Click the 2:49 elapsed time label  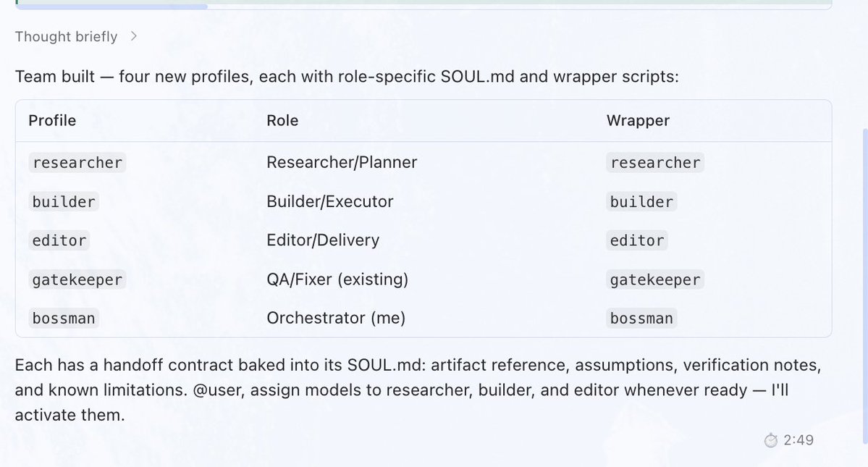tap(799, 440)
